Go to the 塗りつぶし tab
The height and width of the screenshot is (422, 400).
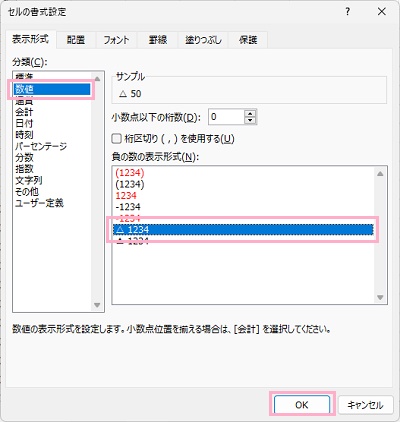tap(203, 40)
